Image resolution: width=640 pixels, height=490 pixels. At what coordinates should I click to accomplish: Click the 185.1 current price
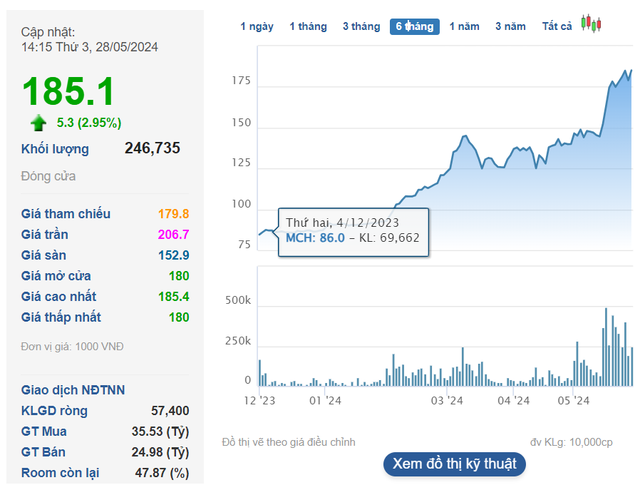pos(68,91)
